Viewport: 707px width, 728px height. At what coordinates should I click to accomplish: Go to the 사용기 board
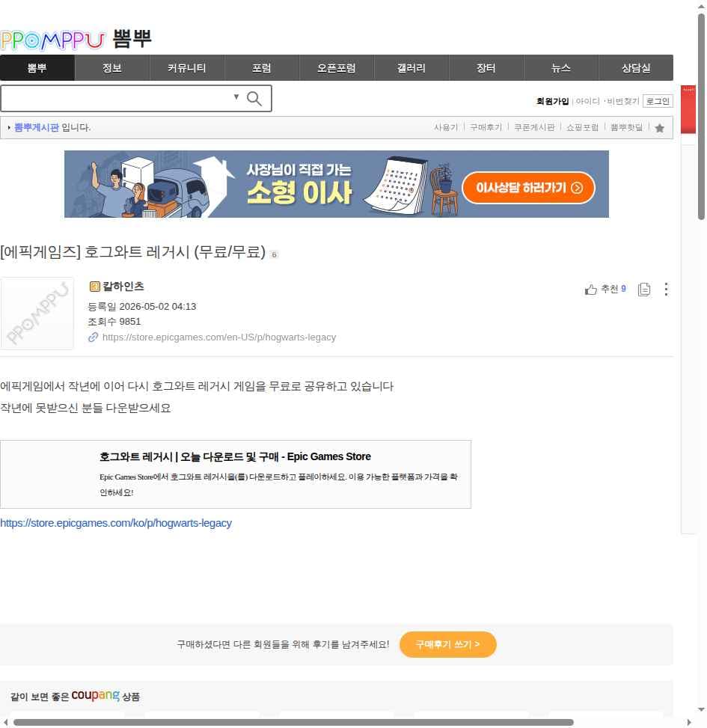point(446,127)
